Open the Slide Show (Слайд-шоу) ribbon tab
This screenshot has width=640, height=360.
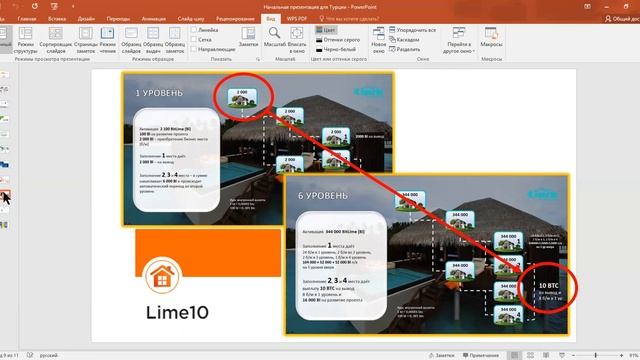point(191,19)
